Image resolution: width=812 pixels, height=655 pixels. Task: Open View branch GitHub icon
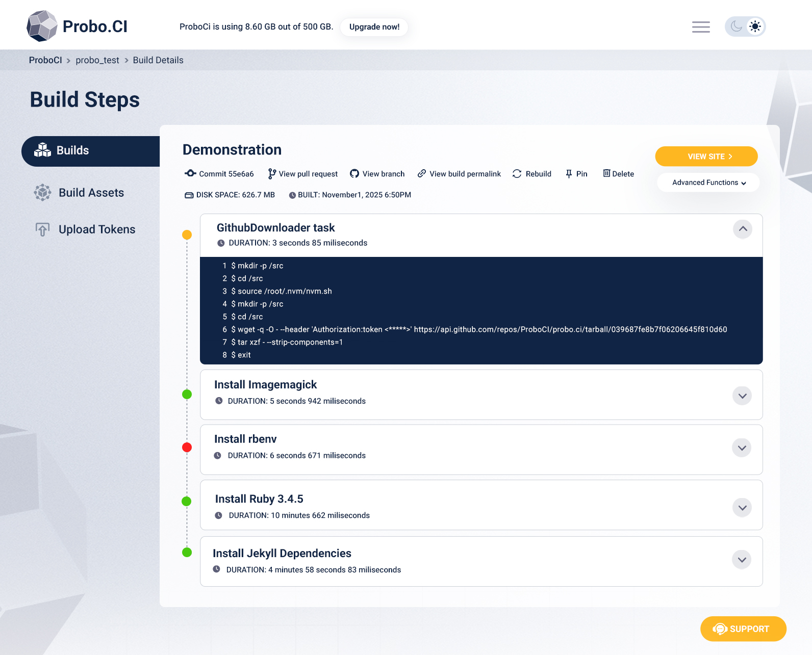coord(354,174)
